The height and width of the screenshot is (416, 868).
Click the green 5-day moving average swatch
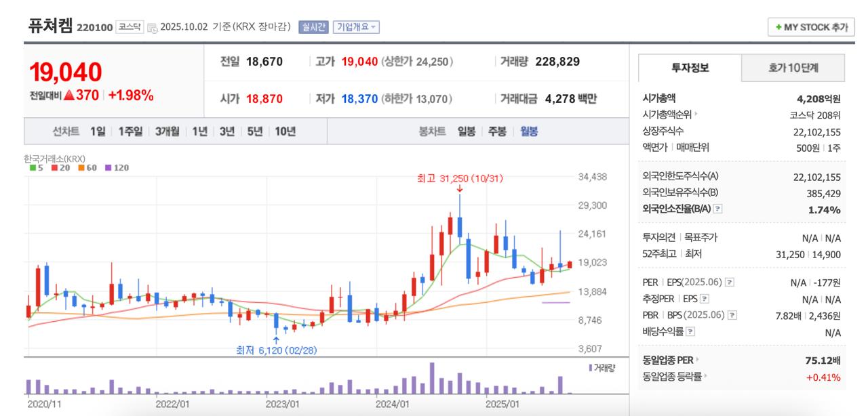click(33, 167)
